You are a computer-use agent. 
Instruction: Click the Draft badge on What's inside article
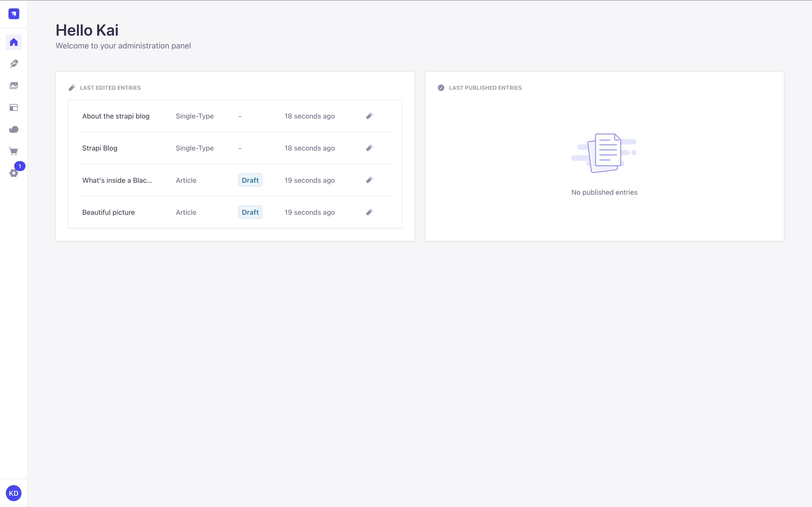250,180
